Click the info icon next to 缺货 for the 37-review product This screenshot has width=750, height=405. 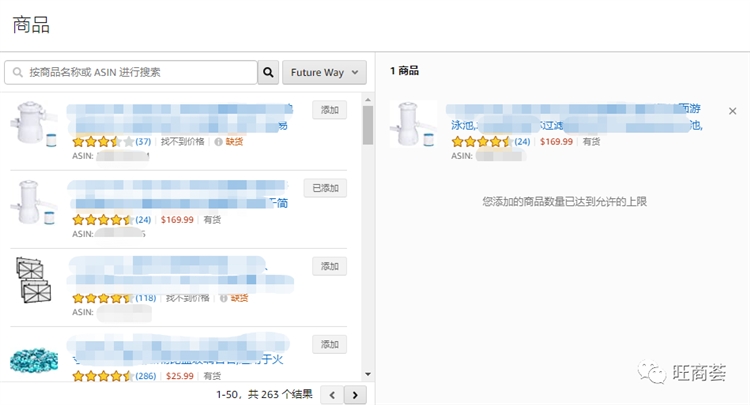(x=218, y=142)
